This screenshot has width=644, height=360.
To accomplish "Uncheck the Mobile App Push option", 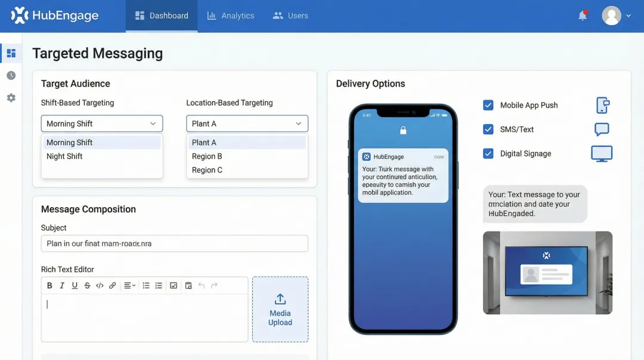I will (x=488, y=105).
